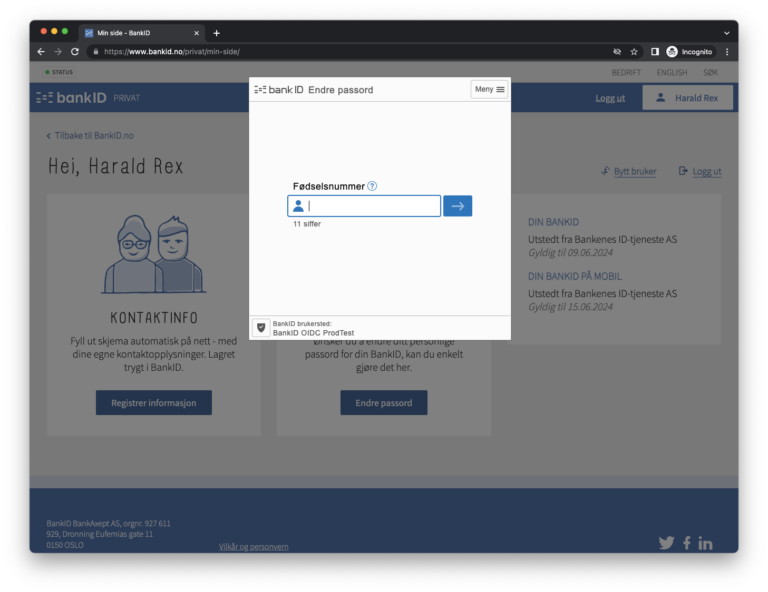Click the person icon inside the input field
This screenshot has width=768, height=592.
click(298, 206)
